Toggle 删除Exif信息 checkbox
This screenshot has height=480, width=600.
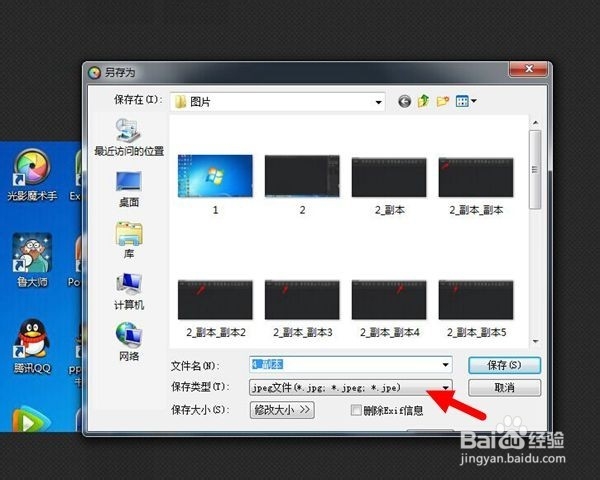click(356, 410)
